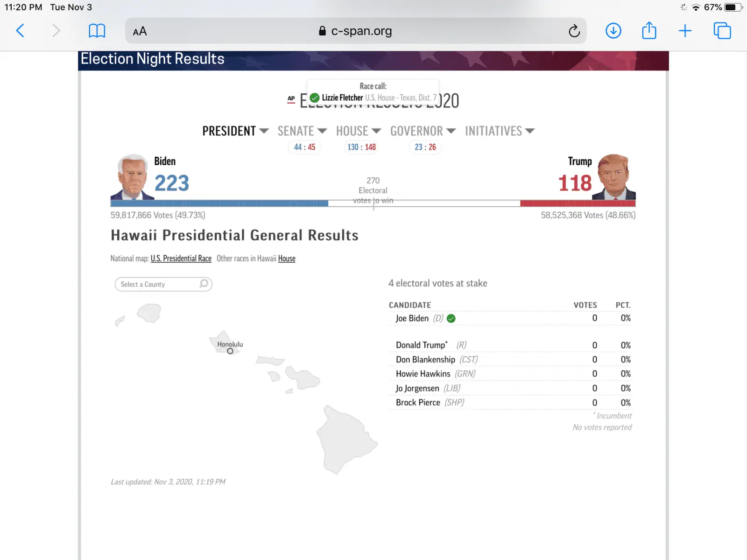Open a new tab with plus icon
Image resolution: width=747 pixels, height=560 pixels.
pyautogui.click(x=685, y=31)
